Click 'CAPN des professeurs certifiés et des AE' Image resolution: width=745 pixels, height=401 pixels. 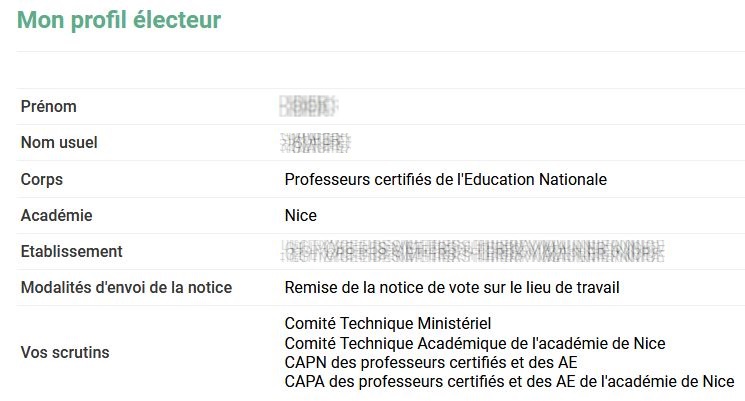431,363
